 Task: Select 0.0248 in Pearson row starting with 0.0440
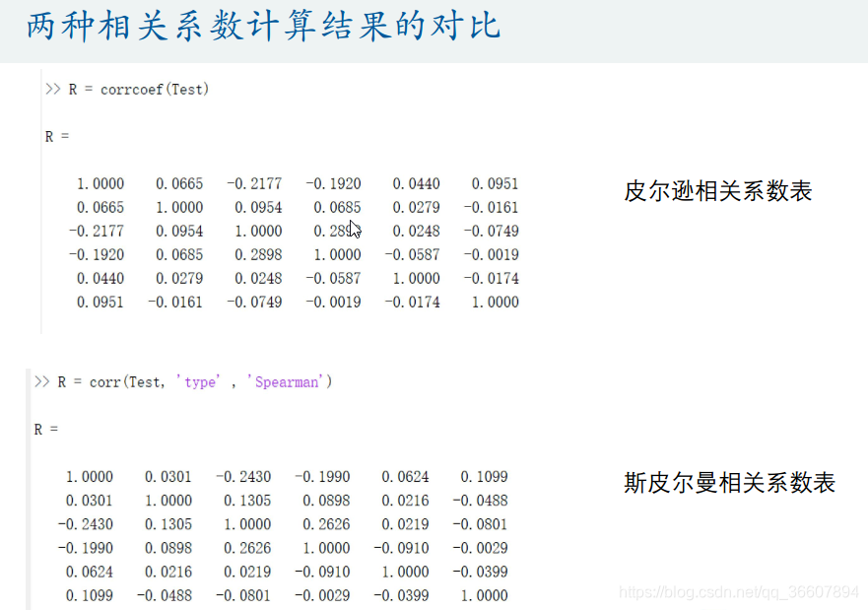[x=258, y=279]
